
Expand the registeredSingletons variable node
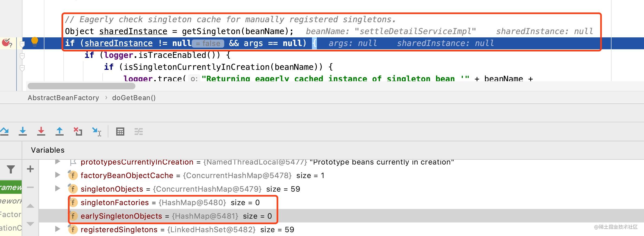coord(57,229)
